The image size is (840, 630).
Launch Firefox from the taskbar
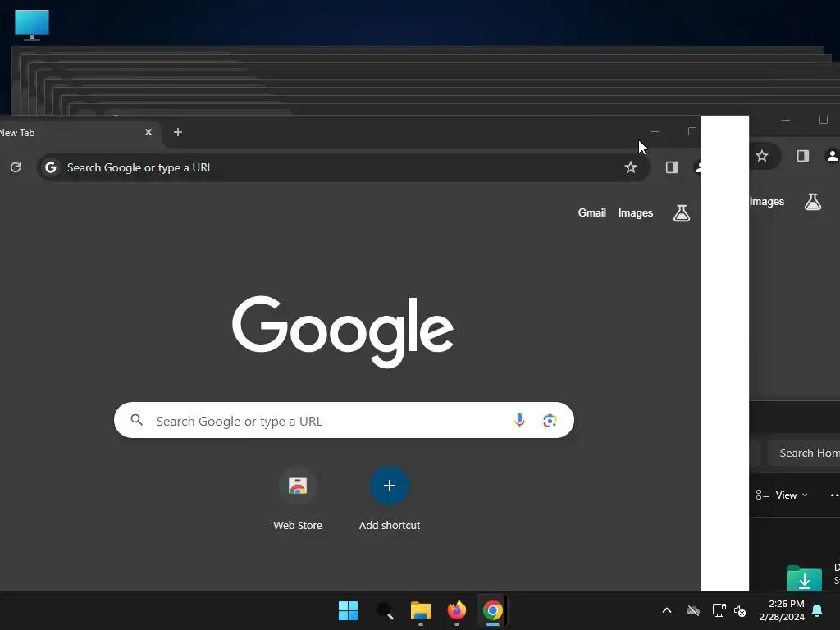tap(456, 610)
